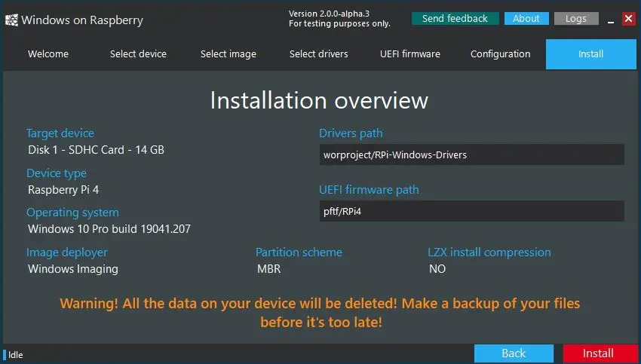Close the Windows on Raspberry window

tap(628, 19)
